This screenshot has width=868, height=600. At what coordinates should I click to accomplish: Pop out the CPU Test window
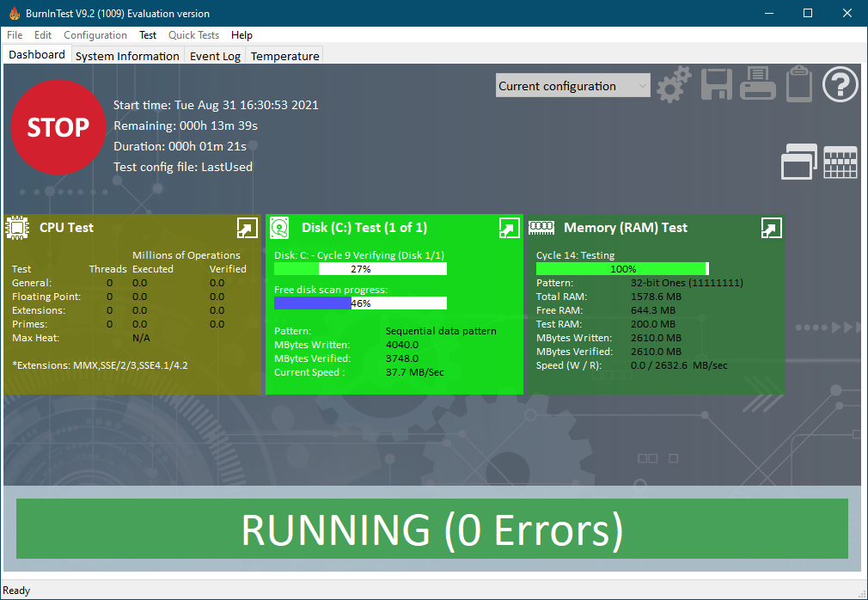coord(247,228)
